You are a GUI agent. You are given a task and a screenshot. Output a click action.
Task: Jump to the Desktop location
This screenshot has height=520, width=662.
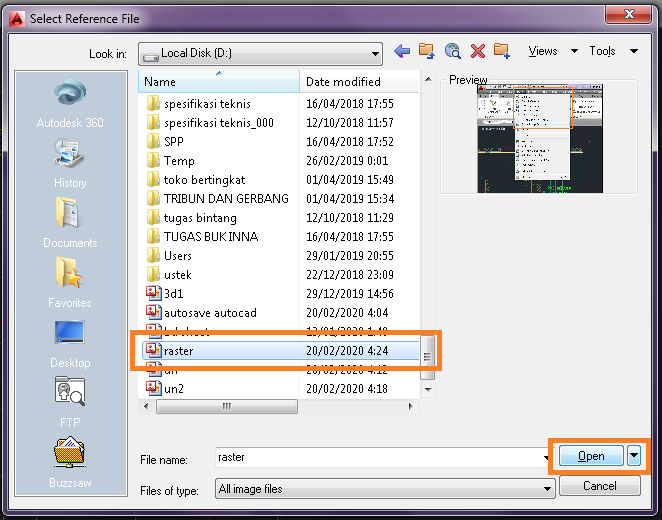70,342
